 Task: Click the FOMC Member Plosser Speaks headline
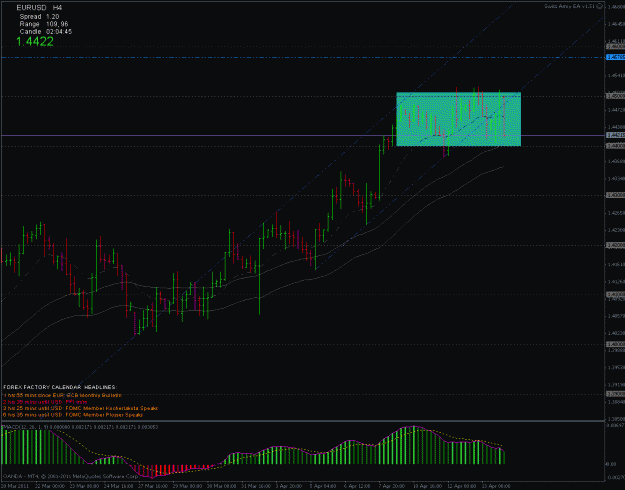click(73, 415)
